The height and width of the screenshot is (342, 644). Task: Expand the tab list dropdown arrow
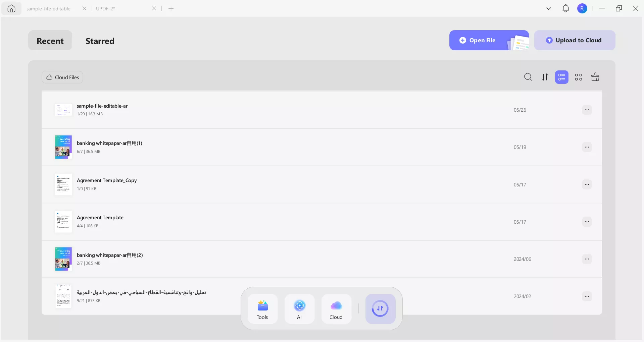(x=549, y=9)
